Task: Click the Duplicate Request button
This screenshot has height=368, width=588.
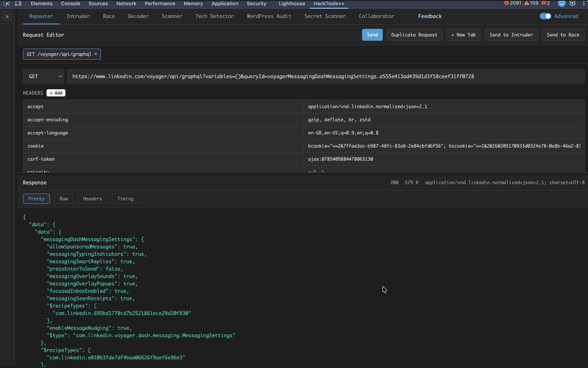Action: [x=414, y=35]
